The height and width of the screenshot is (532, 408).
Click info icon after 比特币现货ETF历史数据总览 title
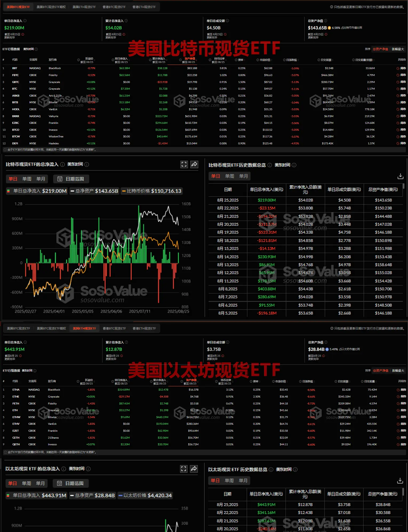coord(270,165)
